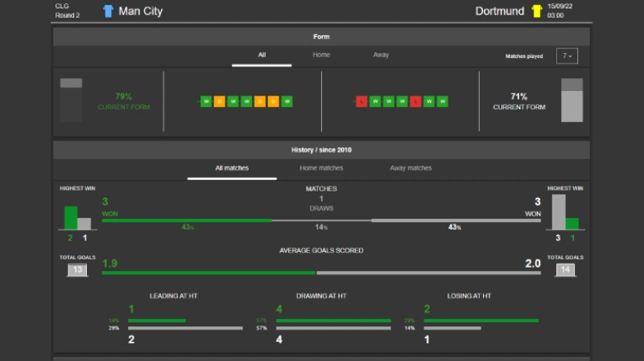
Task: Click the Dortmund team name
Action: click(x=499, y=11)
